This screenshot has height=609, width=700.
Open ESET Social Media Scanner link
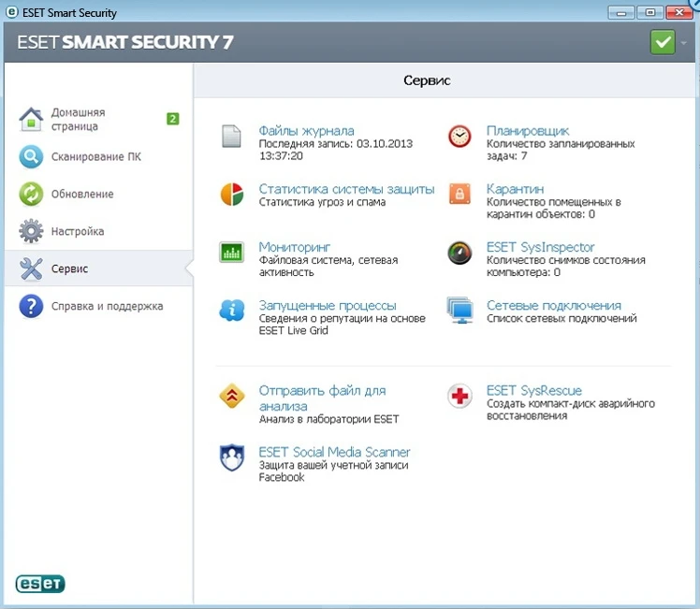334,452
